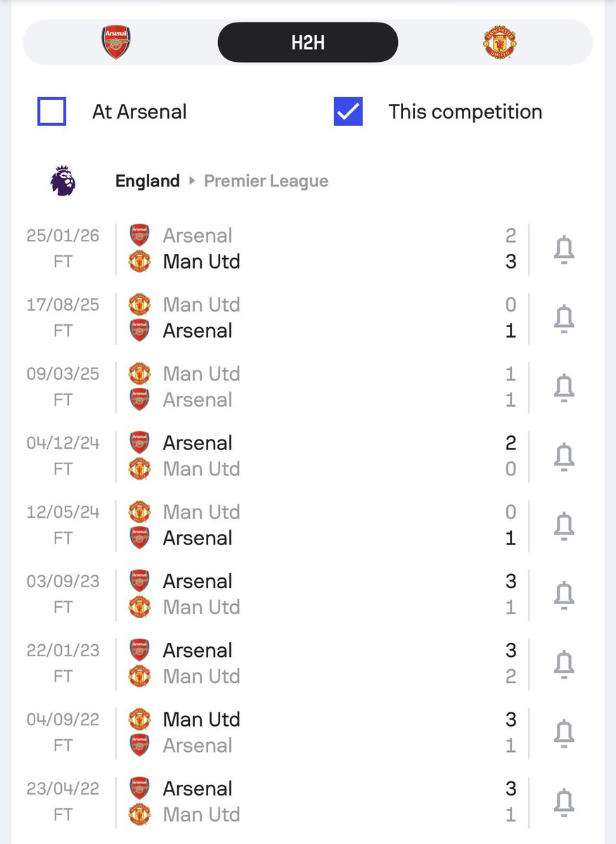Tap the bell icon on the 03/09/23 match
The image size is (616, 844).
pos(564,594)
